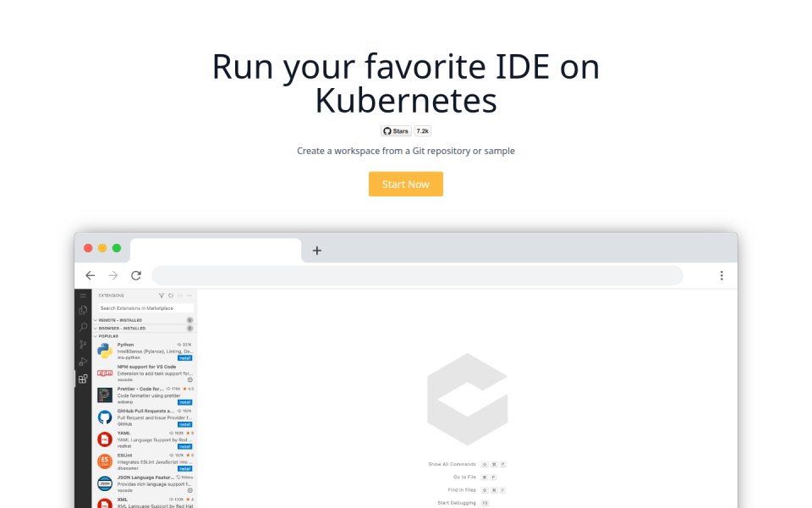Screen dimensions: 812x508
Task: Click the 'Show All Commands' hint
Action: pos(452,465)
